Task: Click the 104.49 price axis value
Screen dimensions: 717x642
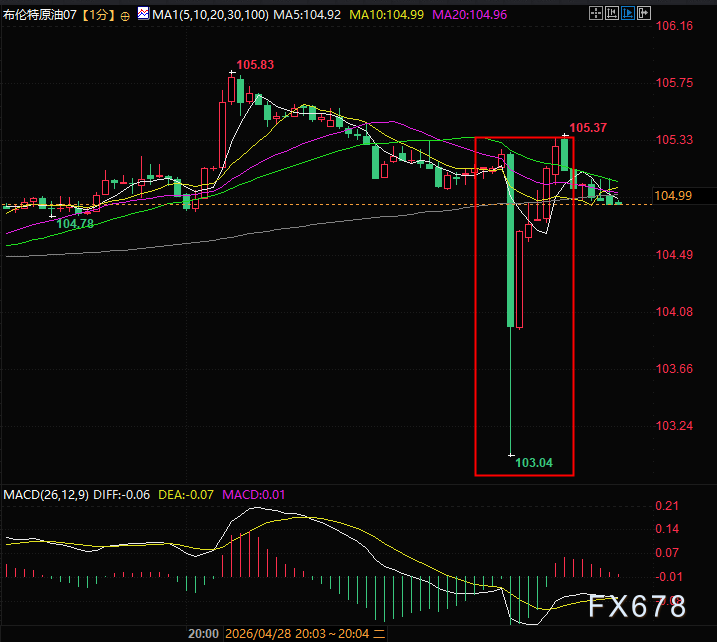Action: 674,255
